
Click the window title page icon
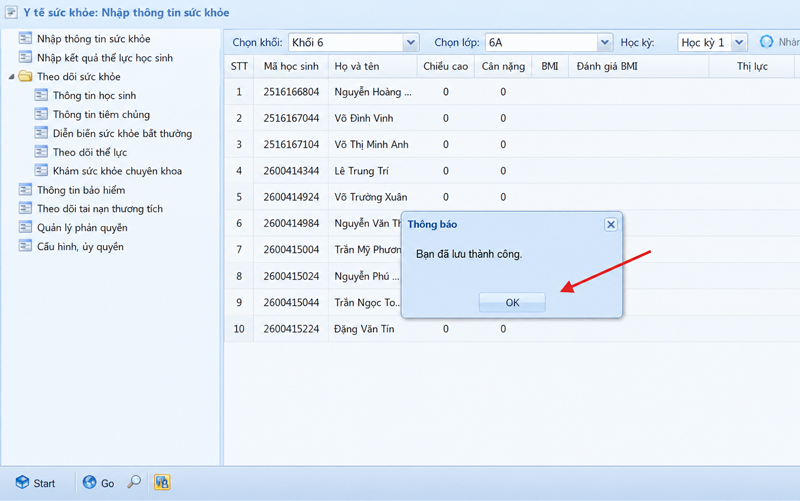(11, 12)
